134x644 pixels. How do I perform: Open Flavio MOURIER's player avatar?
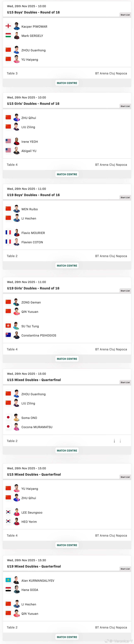17,233
